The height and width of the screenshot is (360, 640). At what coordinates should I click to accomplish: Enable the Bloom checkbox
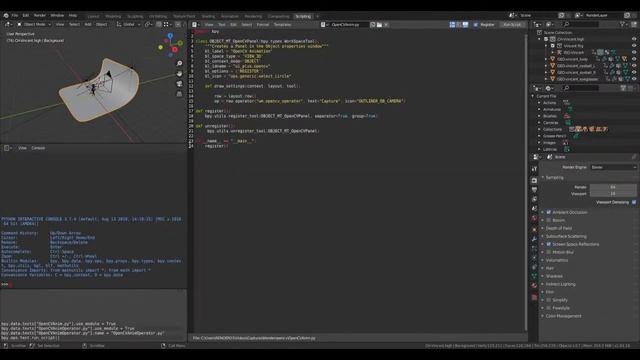point(549,220)
